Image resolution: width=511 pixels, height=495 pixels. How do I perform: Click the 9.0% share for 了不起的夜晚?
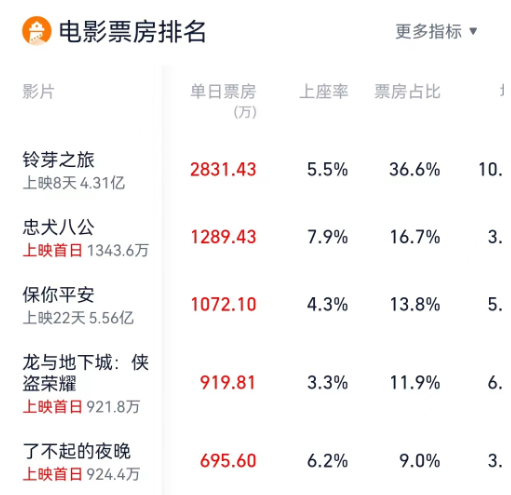tap(420, 461)
